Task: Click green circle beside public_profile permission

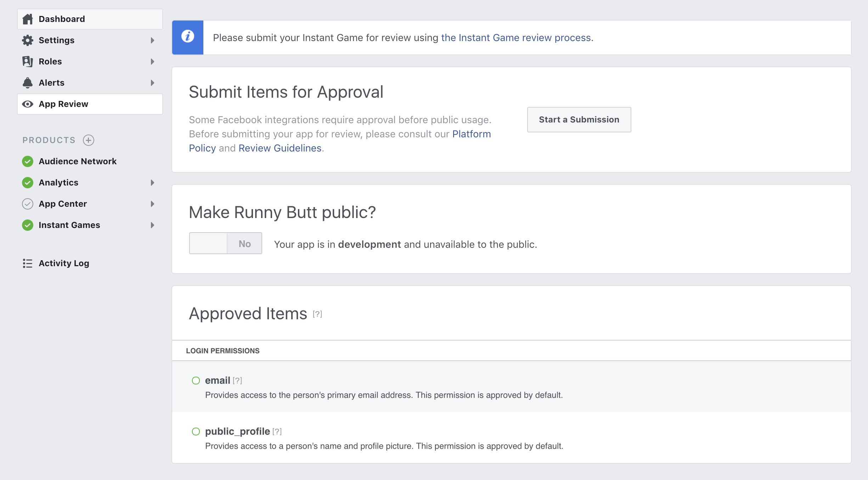Action: pos(196,432)
